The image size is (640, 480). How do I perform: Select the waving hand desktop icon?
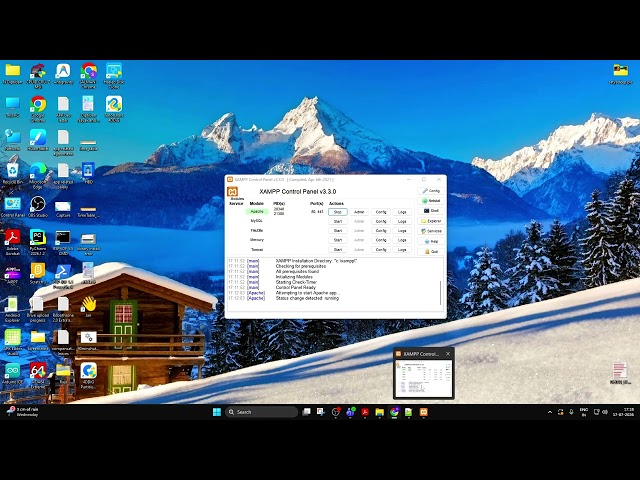(89, 306)
